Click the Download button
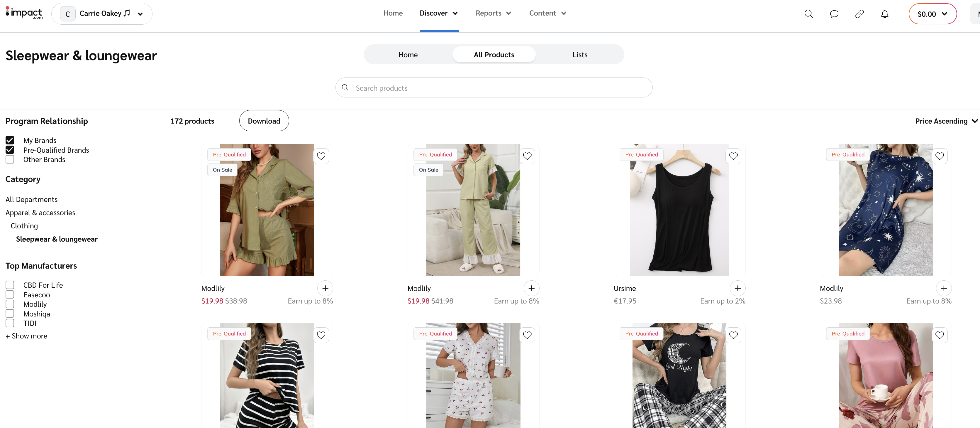Image resolution: width=980 pixels, height=428 pixels. tap(264, 121)
